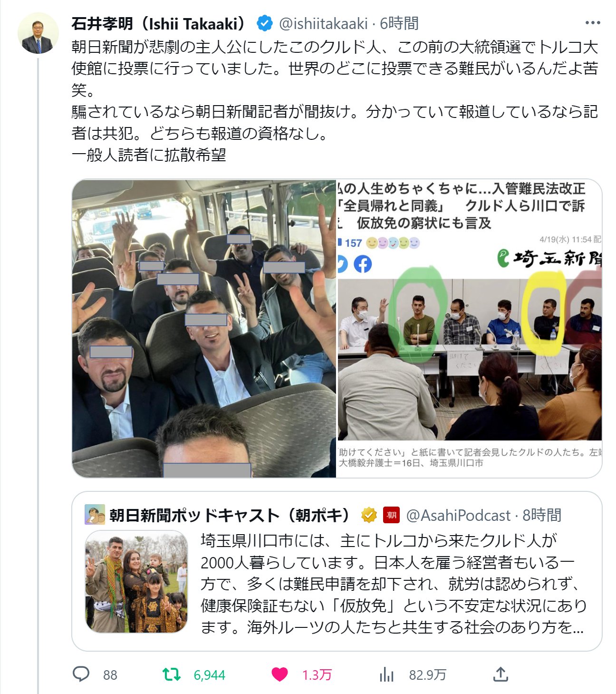Screen dimensions: 616x694
Task: Open the view analytics bar chart icon
Action: pos(387,674)
